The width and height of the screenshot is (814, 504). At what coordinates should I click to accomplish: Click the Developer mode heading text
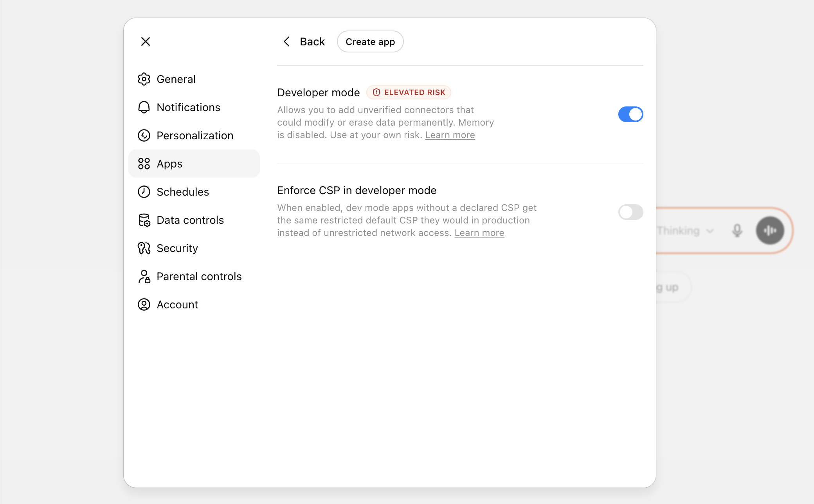319,92
